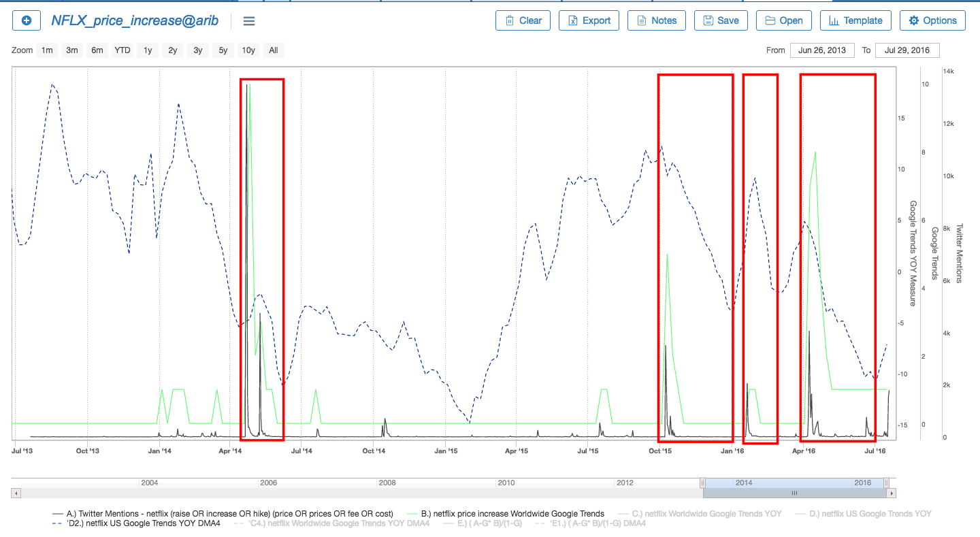
Task: Toggle legend C4 Worldwide YOY DMA4 series
Action: coord(331,523)
